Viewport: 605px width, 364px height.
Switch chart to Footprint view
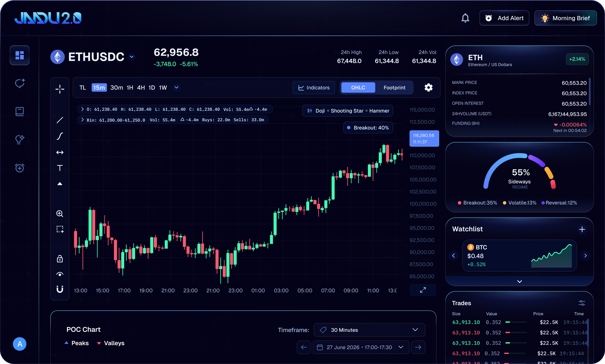(x=394, y=87)
